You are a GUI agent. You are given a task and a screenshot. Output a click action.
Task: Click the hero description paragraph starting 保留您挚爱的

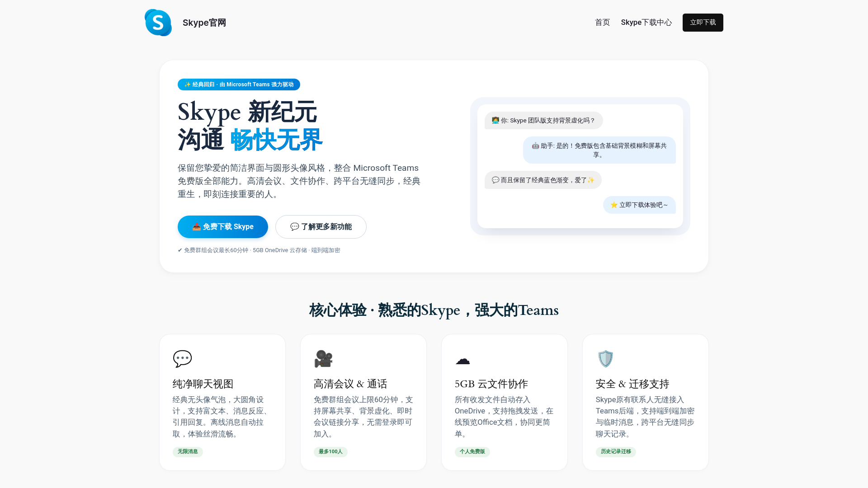click(x=299, y=181)
